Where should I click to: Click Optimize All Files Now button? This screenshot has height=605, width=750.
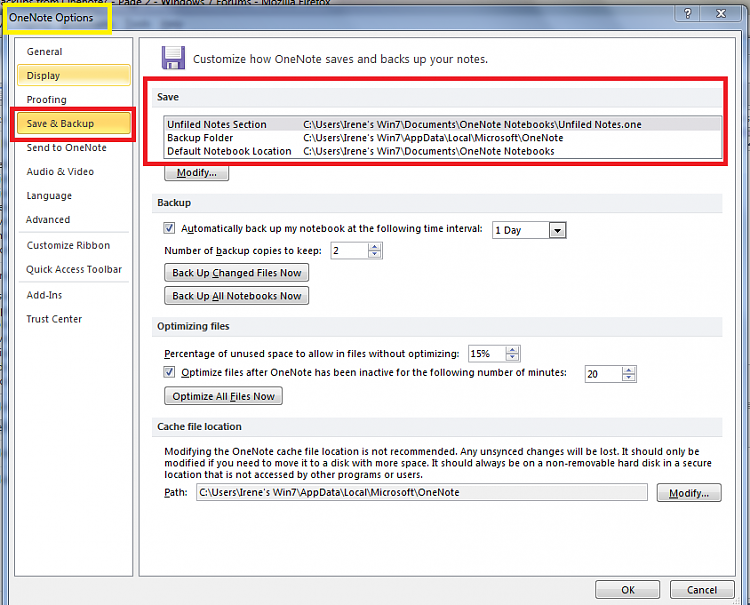[x=223, y=396]
